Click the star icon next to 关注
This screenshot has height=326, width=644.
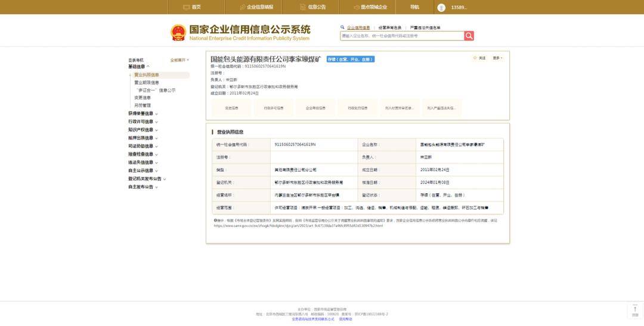(475, 58)
